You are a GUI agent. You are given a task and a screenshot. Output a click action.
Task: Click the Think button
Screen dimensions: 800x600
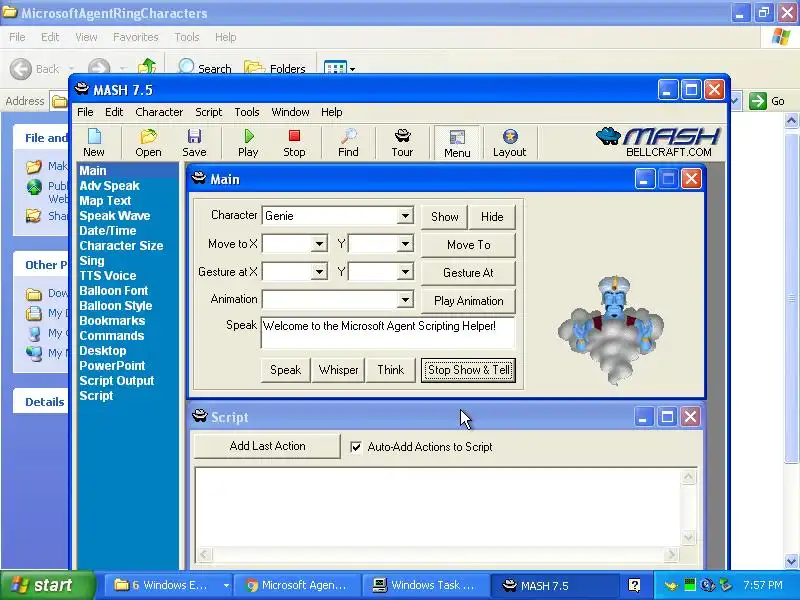(391, 370)
